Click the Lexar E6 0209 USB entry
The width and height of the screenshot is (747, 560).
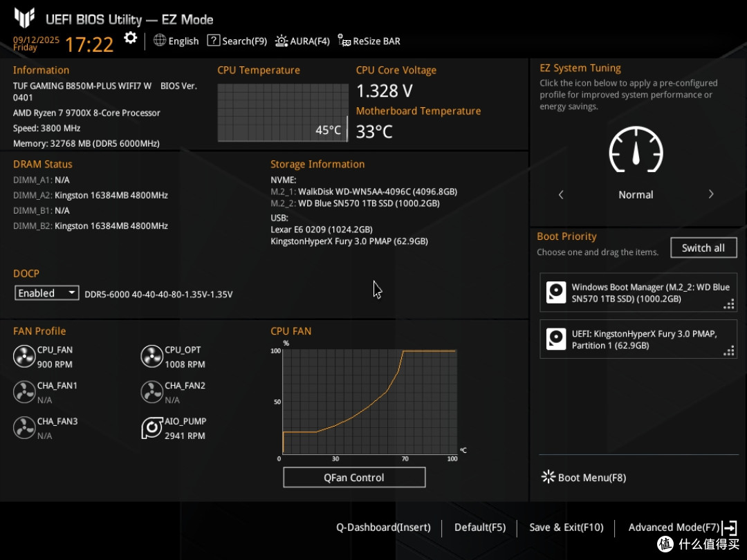(322, 229)
